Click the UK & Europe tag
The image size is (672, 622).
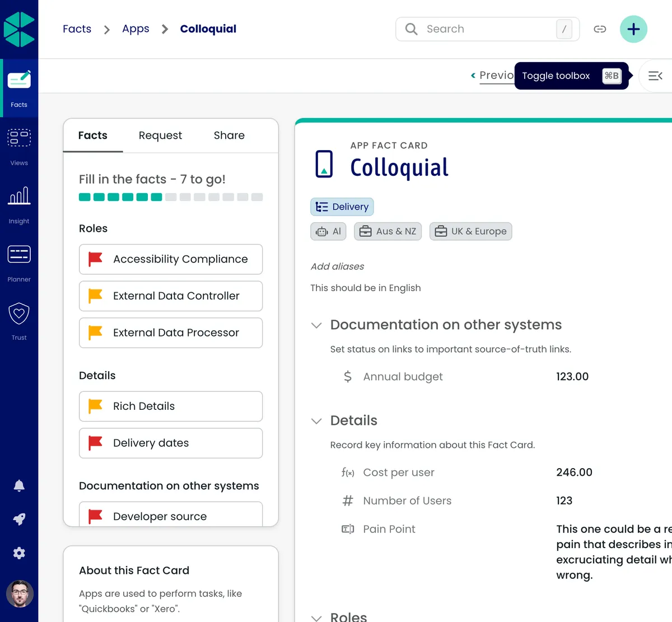tap(471, 231)
